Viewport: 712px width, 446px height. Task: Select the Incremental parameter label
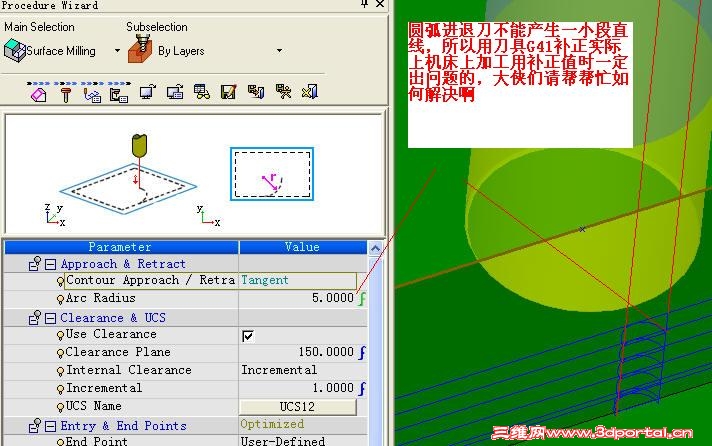coord(104,388)
